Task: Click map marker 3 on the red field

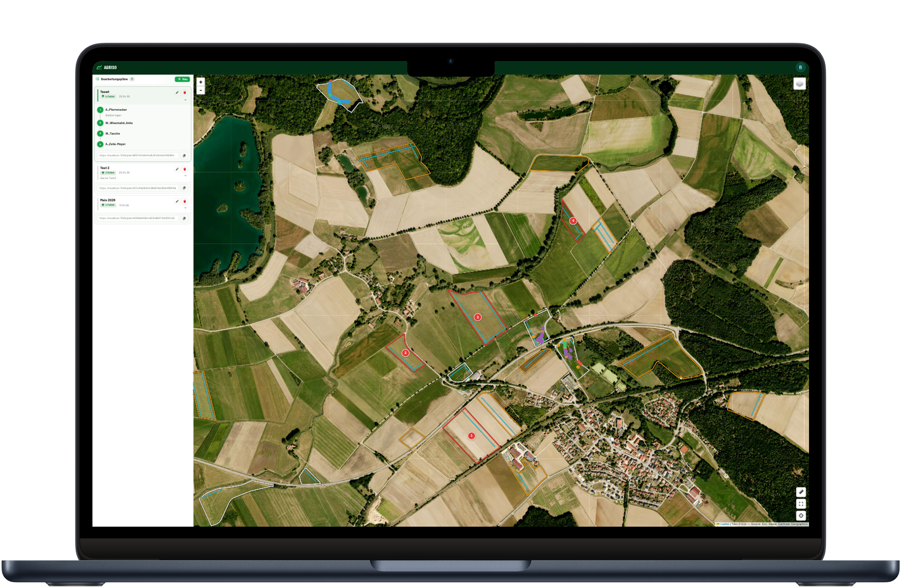Action: [478, 318]
